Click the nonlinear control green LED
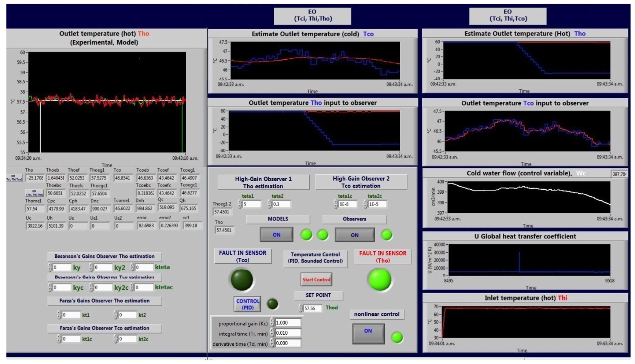 396,337
